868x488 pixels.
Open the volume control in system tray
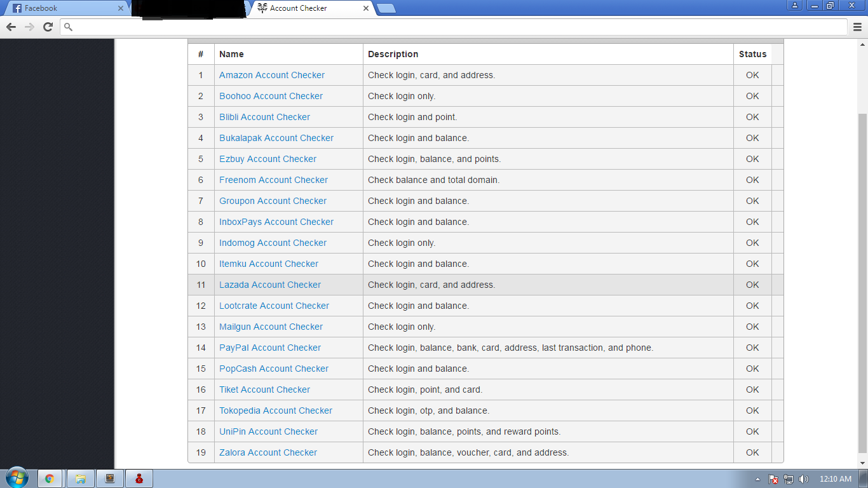pyautogui.click(x=804, y=478)
